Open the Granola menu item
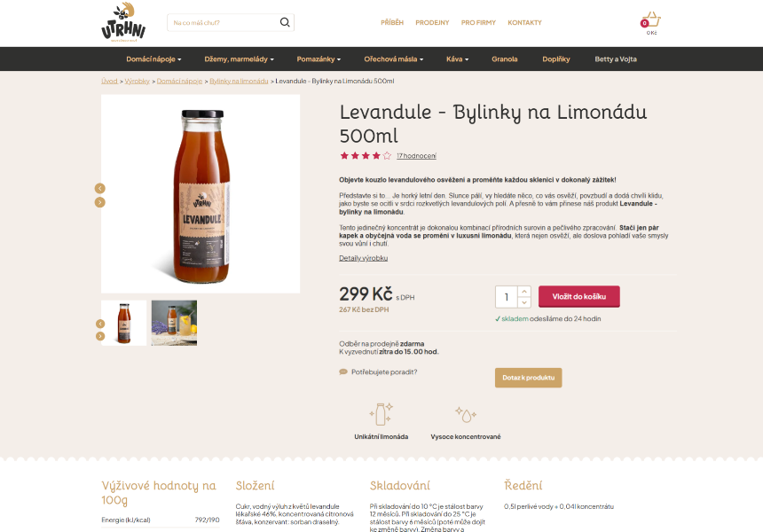 (x=505, y=59)
